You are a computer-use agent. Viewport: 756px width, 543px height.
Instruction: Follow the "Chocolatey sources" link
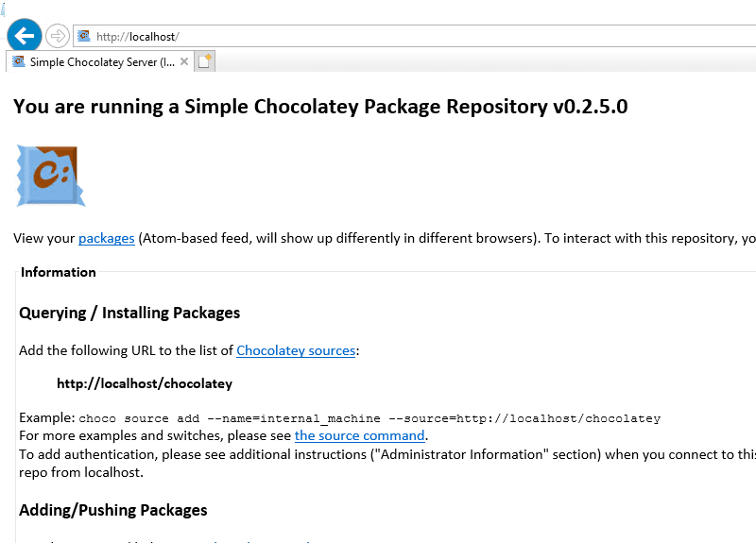point(296,350)
